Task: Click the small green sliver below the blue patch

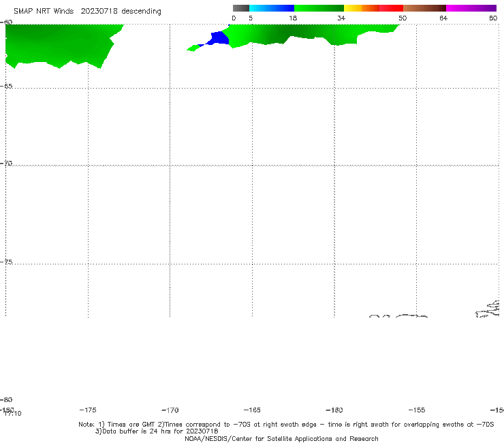Action: click(193, 48)
